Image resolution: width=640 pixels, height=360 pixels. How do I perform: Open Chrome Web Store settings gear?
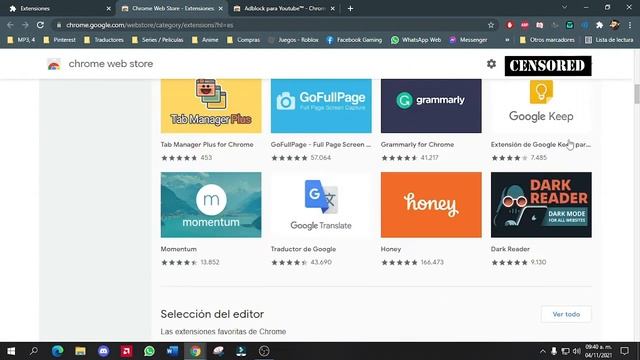(x=491, y=64)
